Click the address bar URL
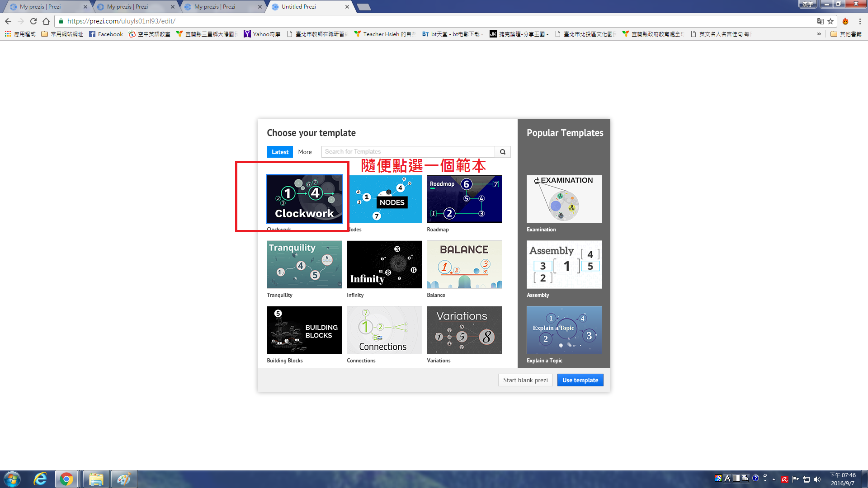Viewport: 868px width, 488px height. click(x=121, y=21)
